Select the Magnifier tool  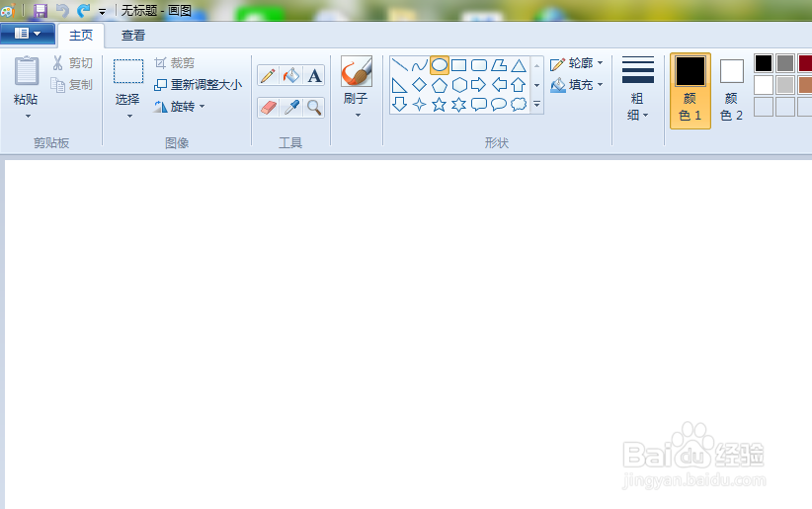[314, 108]
